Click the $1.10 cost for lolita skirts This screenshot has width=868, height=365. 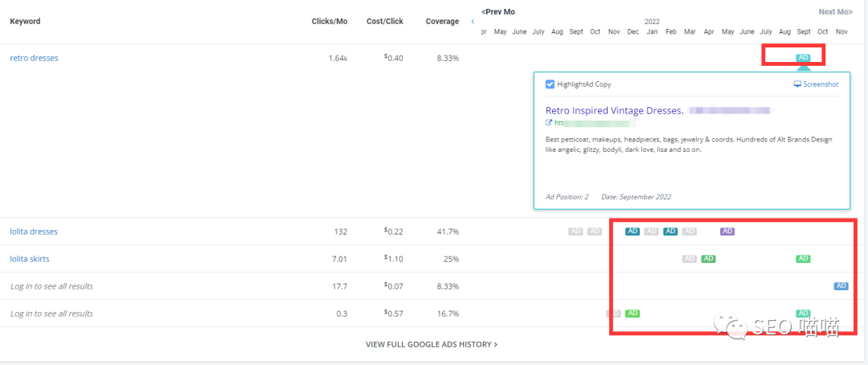click(394, 259)
